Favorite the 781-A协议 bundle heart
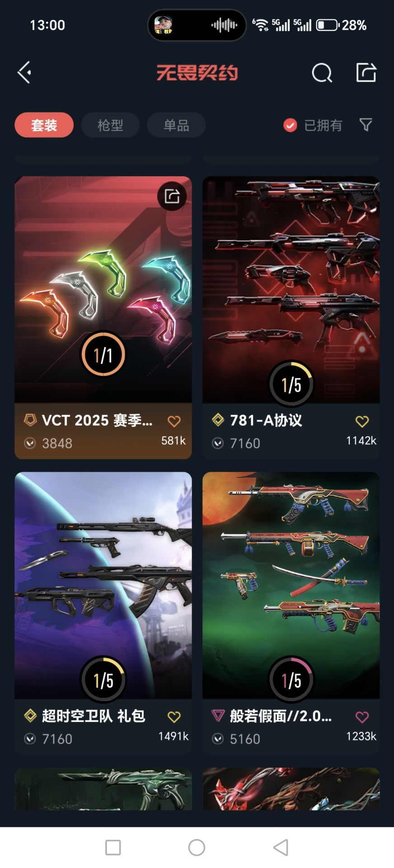 [x=362, y=421]
